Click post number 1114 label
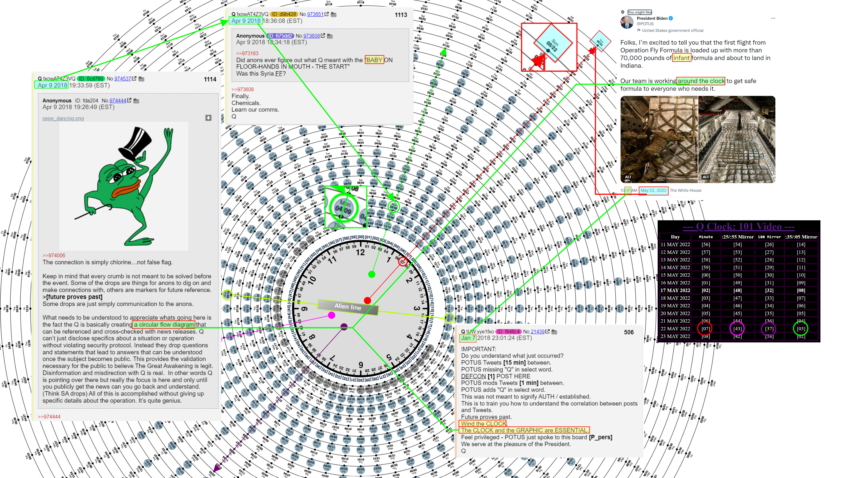The height and width of the screenshot is (478, 868). (x=210, y=79)
